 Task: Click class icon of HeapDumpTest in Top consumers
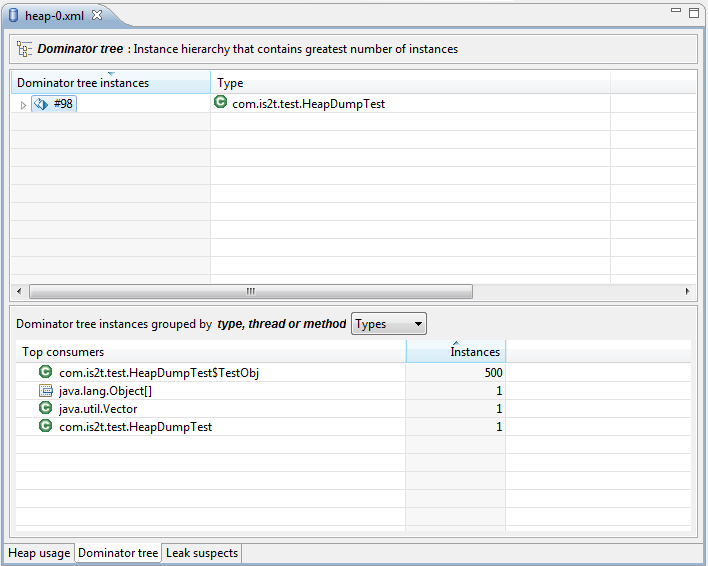point(45,427)
